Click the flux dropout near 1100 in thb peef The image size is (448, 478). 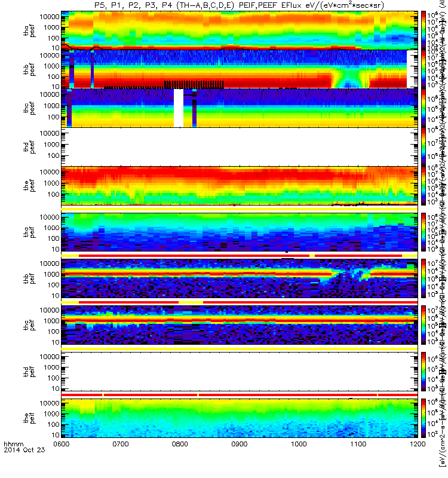coord(351,78)
